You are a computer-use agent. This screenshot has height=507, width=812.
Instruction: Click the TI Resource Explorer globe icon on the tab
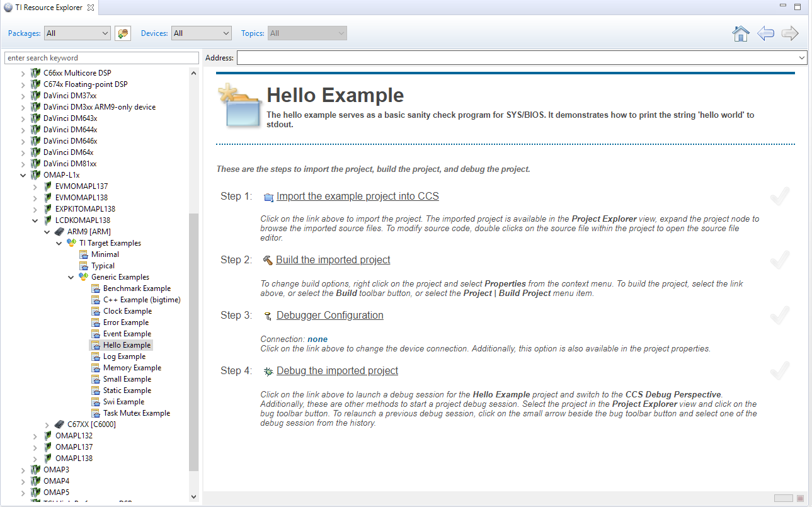click(x=6, y=8)
